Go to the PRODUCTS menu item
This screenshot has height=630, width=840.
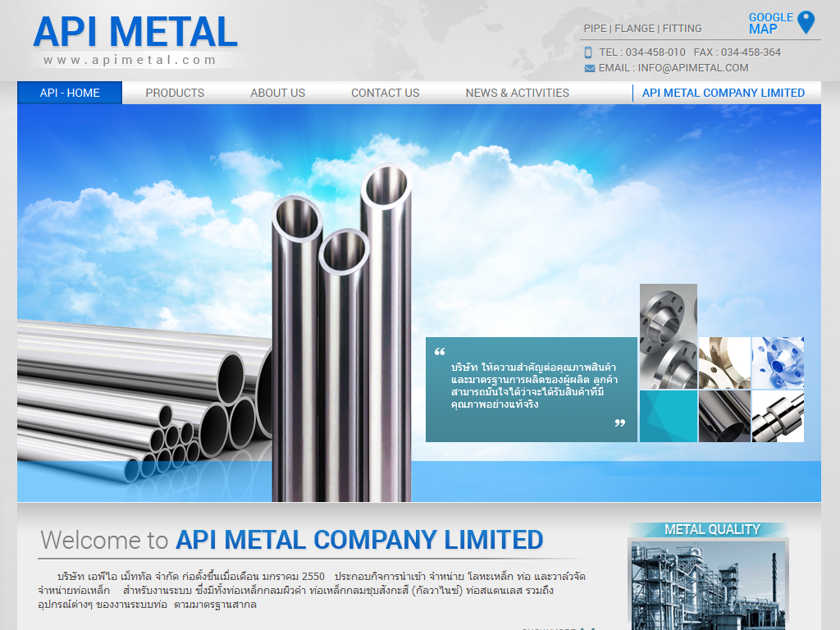click(175, 93)
